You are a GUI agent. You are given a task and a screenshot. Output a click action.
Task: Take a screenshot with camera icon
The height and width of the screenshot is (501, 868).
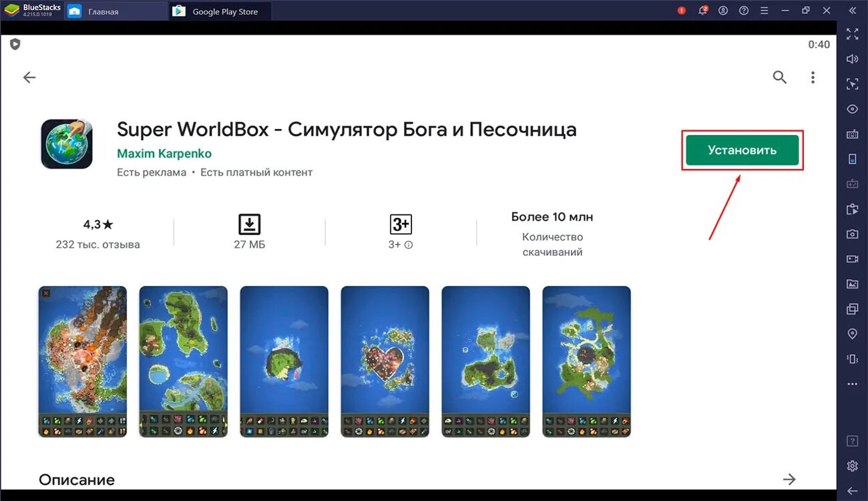coord(852,234)
